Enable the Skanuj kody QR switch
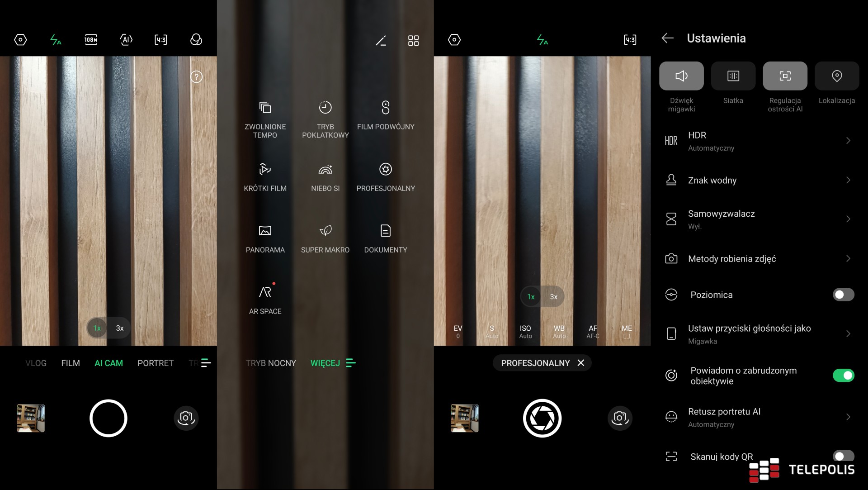The width and height of the screenshot is (868, 490). 843,457
